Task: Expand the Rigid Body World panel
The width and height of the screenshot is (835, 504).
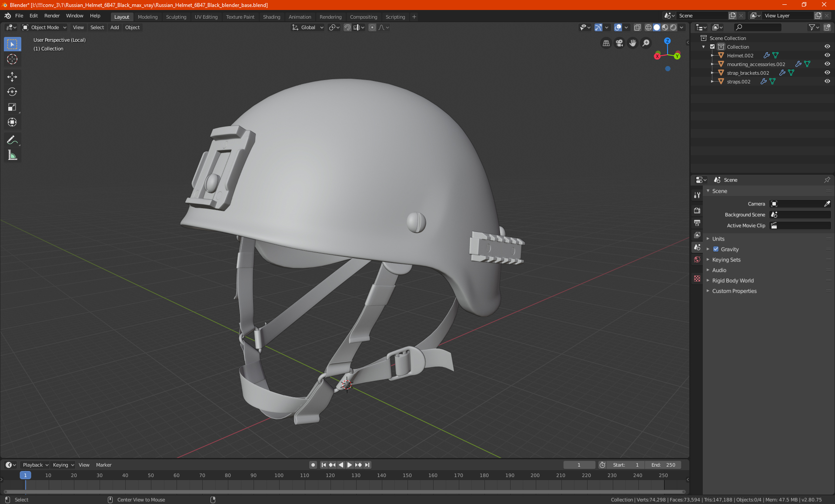Action: (733, 281)
